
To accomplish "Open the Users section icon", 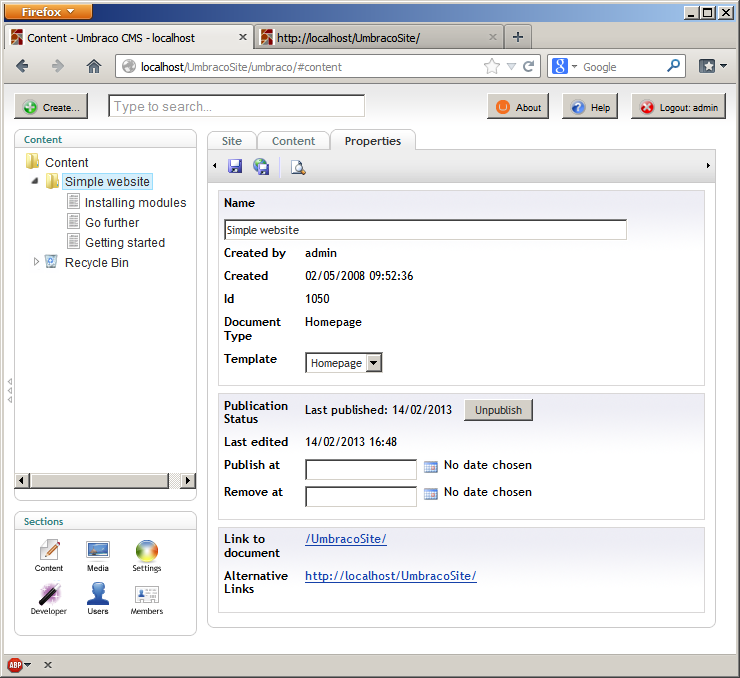I will 98,599.
